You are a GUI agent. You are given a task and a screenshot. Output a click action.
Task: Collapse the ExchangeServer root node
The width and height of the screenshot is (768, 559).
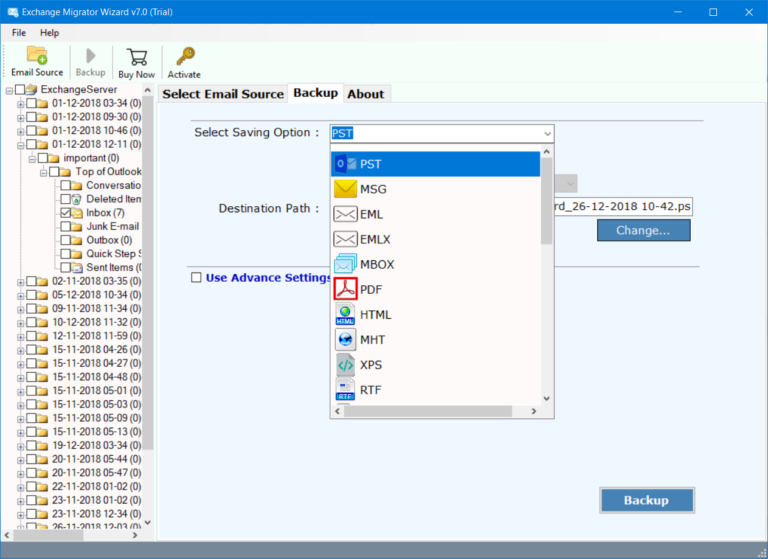tap(9, 90)
